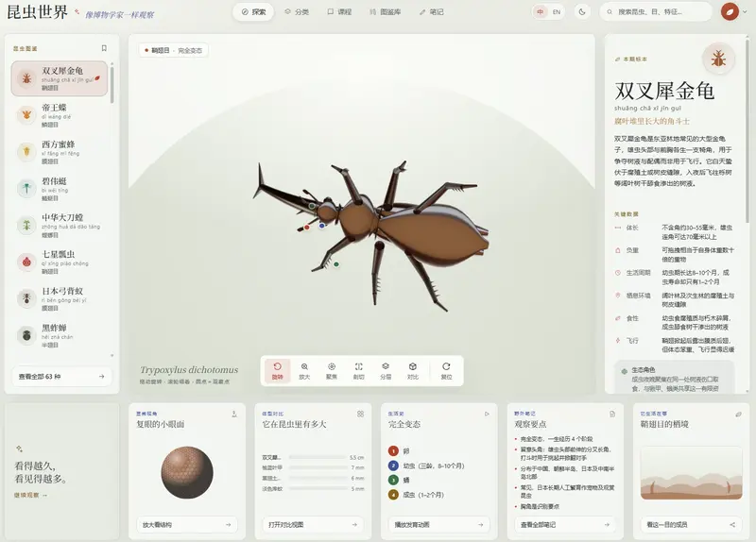Follow the 继续观察 link
756x542 pixels.
[30, 496]
